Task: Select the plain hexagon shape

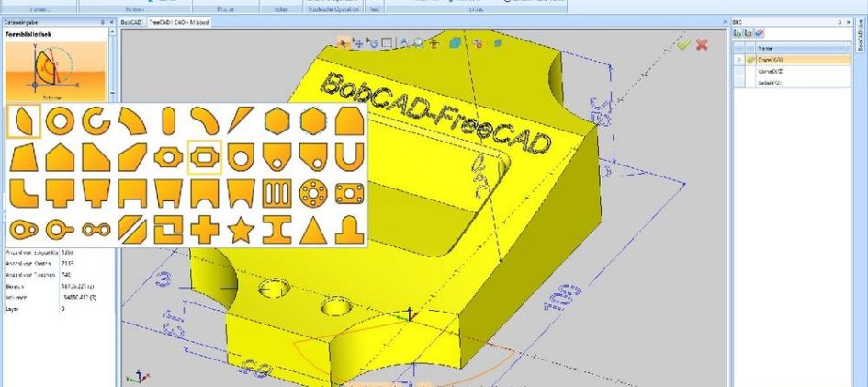Action: click(277, 121)
